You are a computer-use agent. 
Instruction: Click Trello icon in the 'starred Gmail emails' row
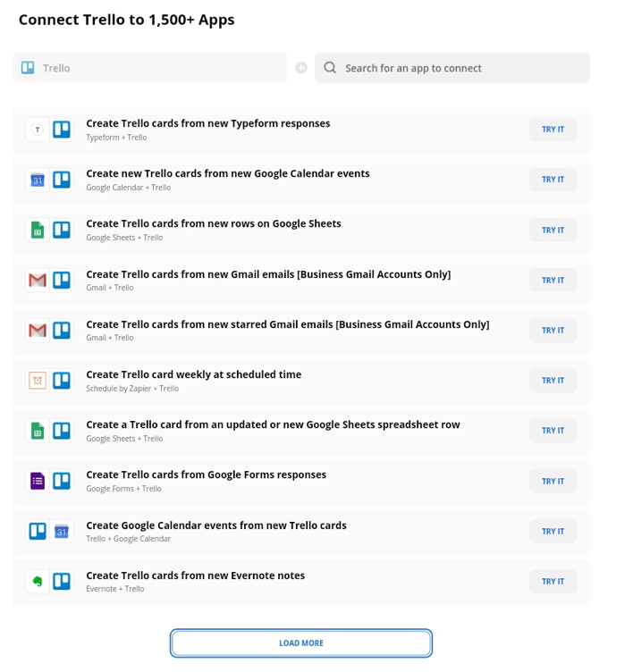click(x=62, y=331)
